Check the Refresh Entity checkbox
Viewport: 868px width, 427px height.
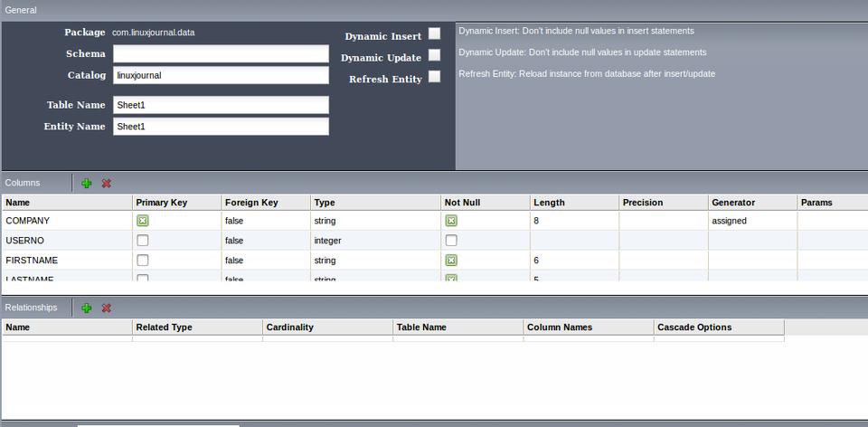pyautogui.click(x=435, y=77)
